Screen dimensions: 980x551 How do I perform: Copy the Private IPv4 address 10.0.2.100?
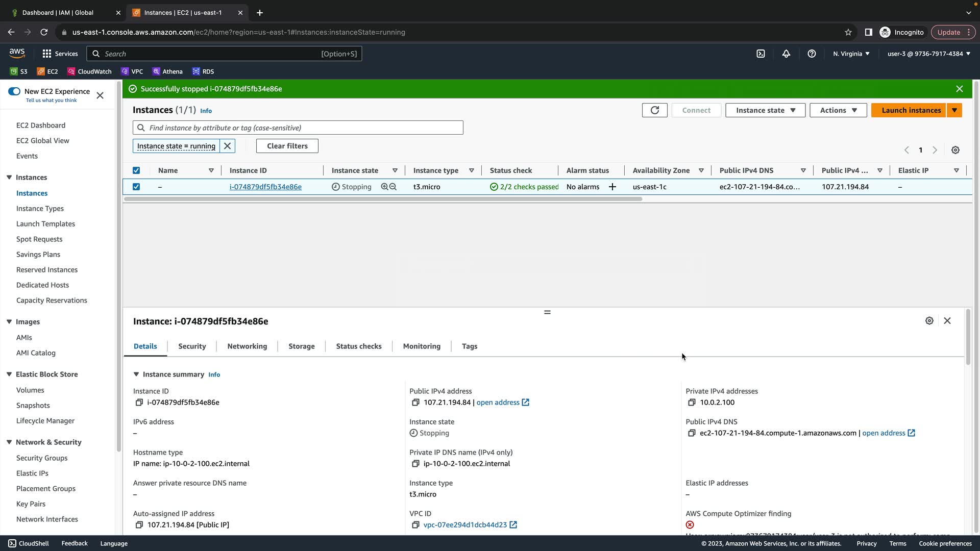[x=692, y=403]
